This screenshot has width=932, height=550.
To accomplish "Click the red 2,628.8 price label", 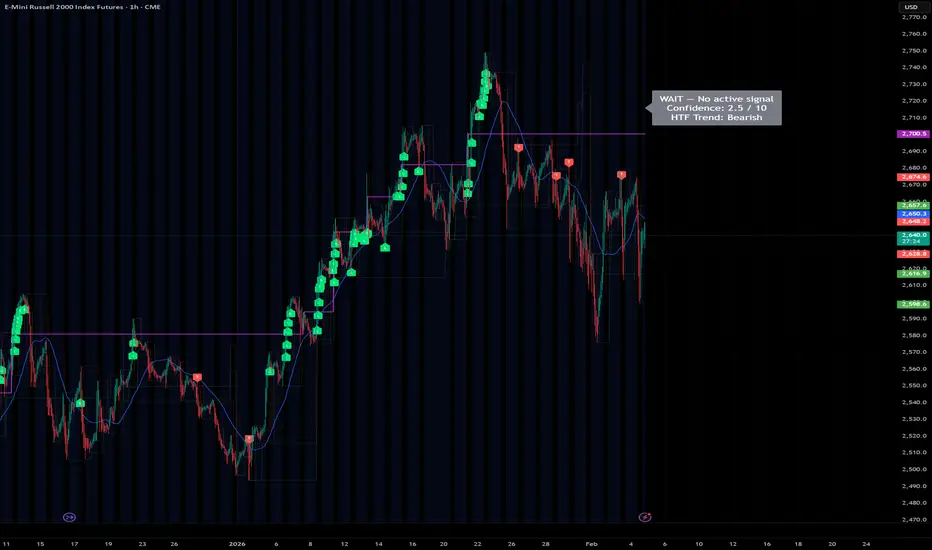I will point(913,254).
